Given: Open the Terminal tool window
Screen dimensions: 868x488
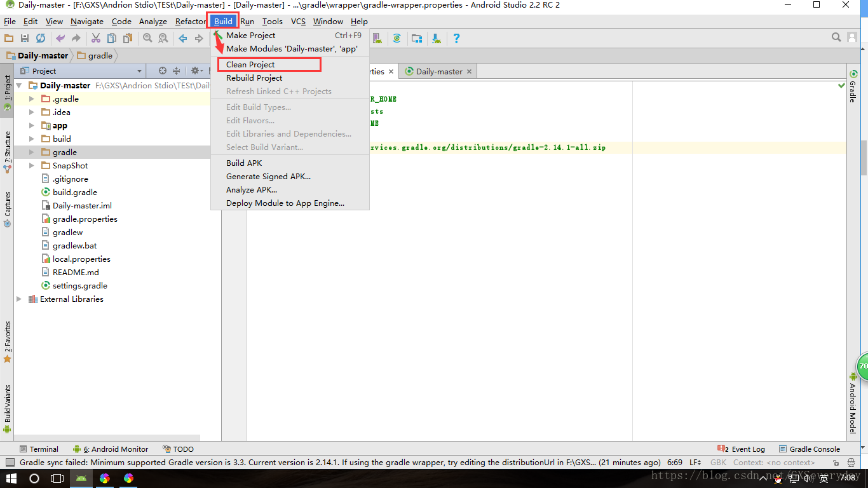Looking at the screenshot, I should coord(39,449).
